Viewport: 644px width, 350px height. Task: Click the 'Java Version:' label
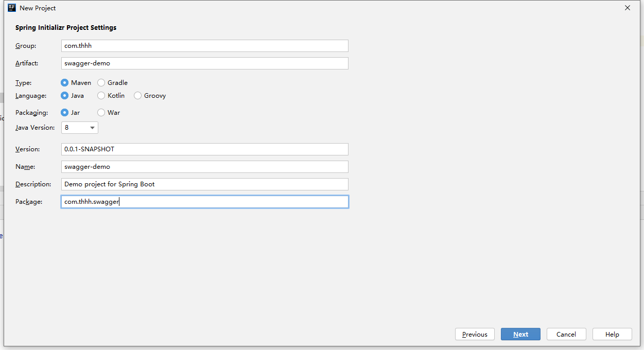coord(35,127)
